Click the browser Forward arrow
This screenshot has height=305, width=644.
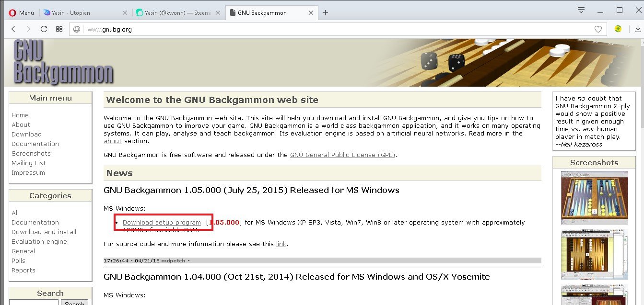[x=28, y=29]
